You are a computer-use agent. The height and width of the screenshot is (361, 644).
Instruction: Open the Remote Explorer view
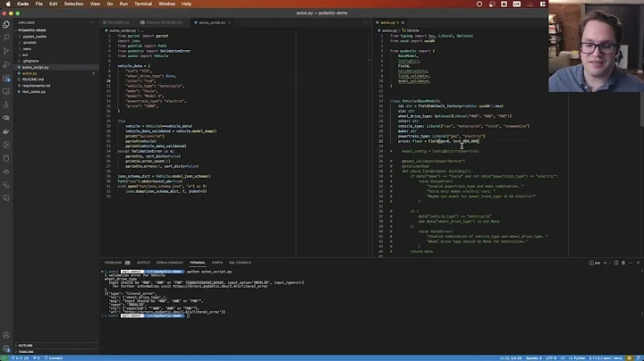[6, 91]
